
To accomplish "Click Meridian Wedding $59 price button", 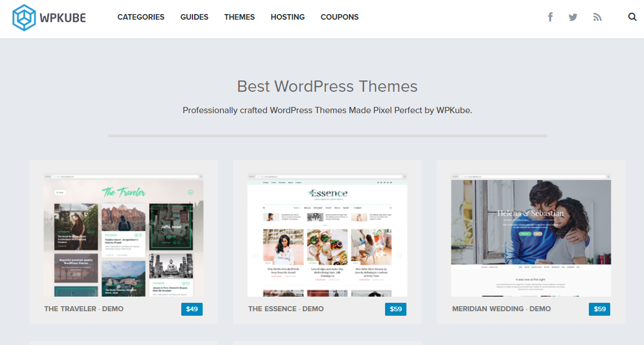I will (600, 310).
